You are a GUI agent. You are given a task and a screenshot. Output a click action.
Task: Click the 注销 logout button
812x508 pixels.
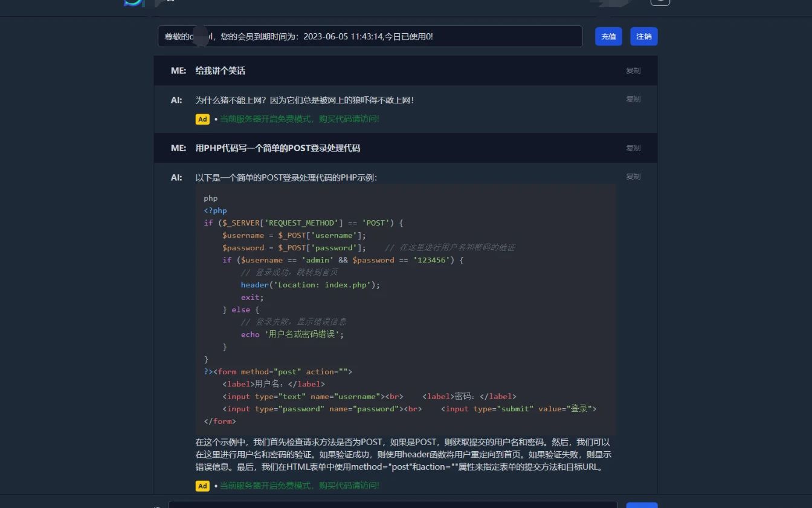coord(644,36)
